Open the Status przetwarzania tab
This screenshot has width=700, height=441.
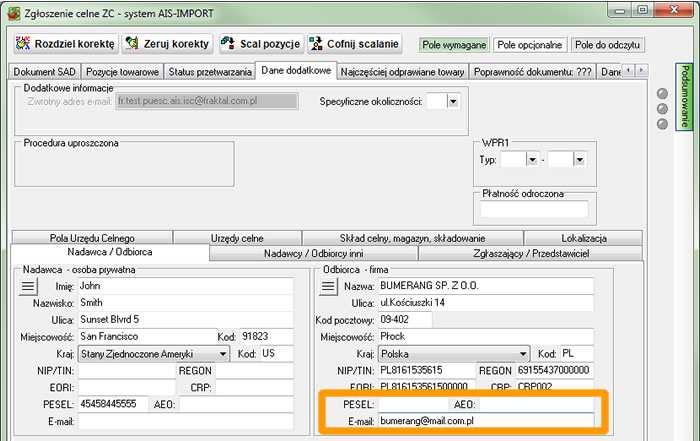pos(210,72)
